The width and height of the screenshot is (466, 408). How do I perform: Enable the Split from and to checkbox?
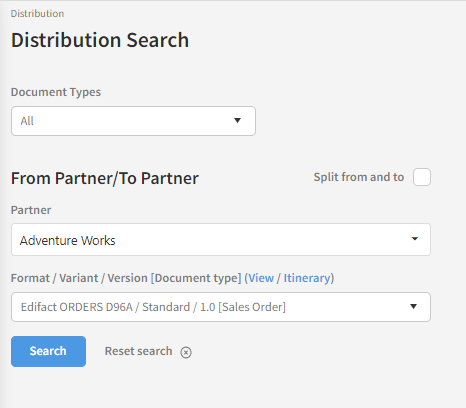(422, 177)
